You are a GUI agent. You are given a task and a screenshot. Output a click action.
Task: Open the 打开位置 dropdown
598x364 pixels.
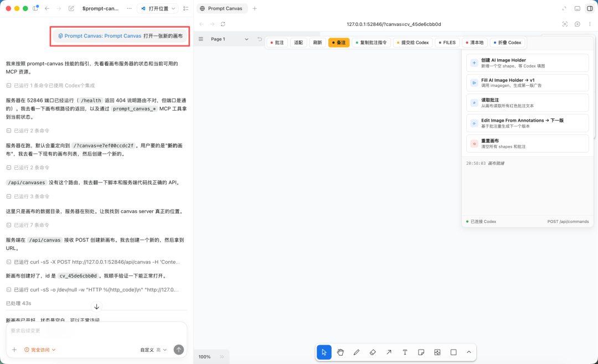click(158, 8)
